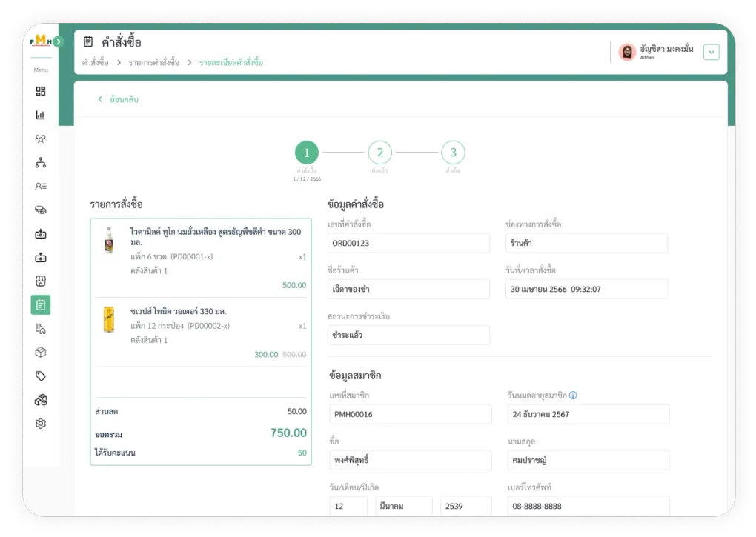The image size is (756, 537).
Task: Select the highlighted orders clipboard icon
Action: point(41,305)
